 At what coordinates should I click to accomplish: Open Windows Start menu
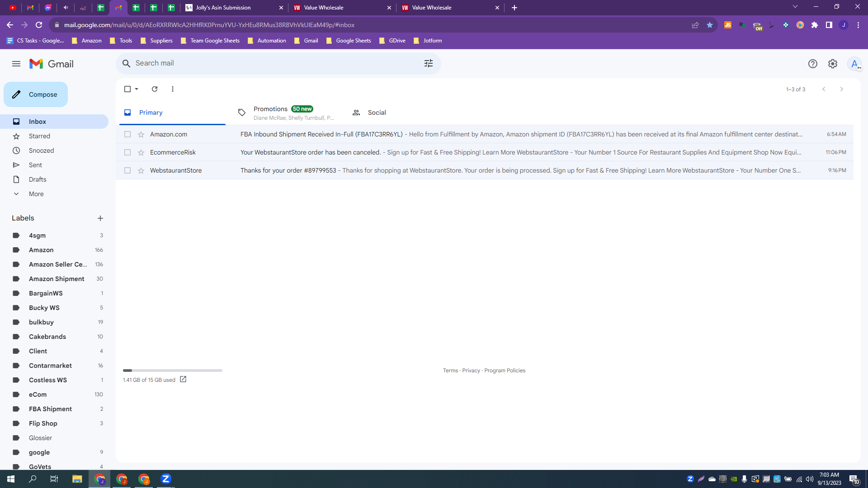click(11, 479)
